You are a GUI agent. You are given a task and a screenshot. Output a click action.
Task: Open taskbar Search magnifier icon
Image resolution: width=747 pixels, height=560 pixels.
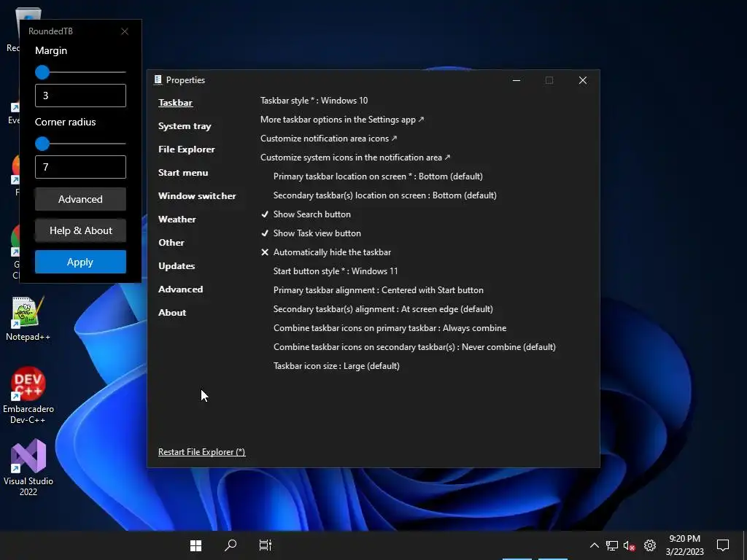click(231, 545)
